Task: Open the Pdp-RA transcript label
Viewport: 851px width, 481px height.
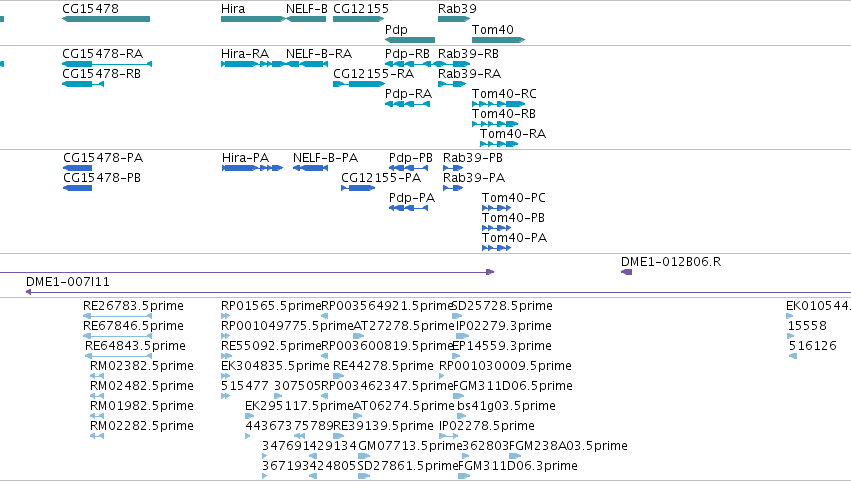Action: click(x=408, y=94)
